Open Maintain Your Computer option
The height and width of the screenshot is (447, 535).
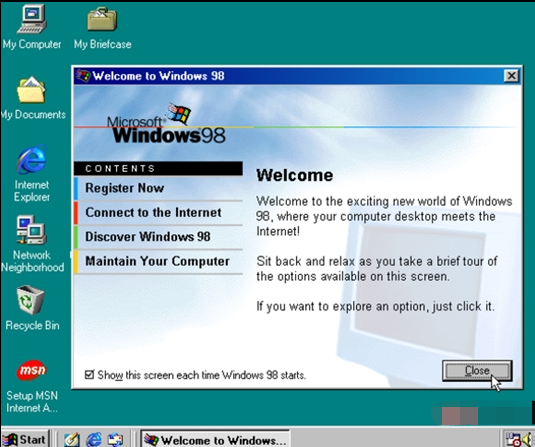pos(157,261)
